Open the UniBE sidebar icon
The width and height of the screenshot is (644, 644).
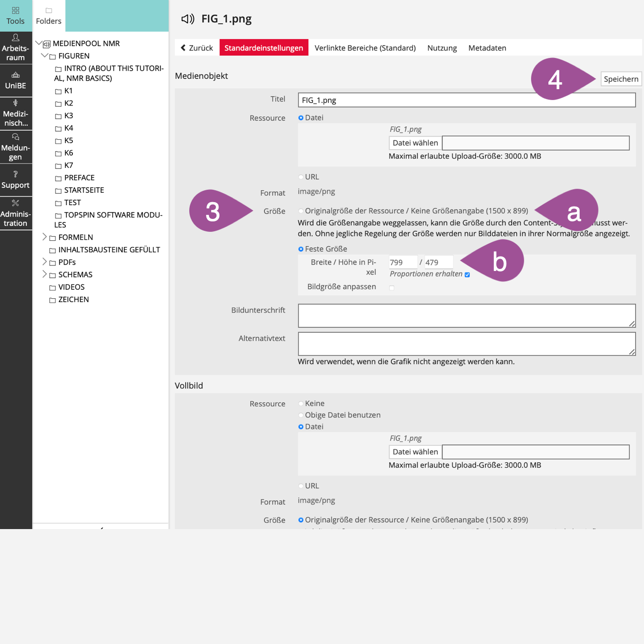[x=15, y=75]
